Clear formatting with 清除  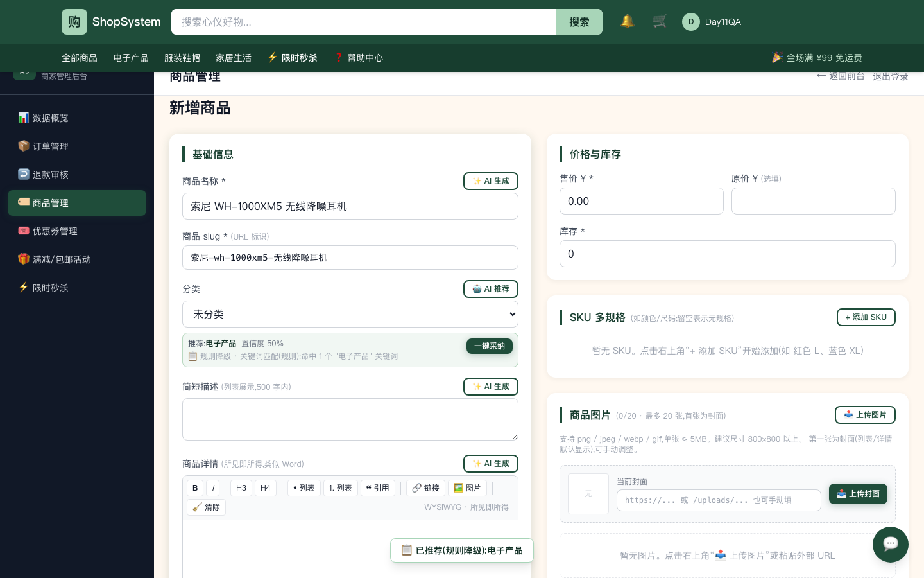[x=206, y=507]
